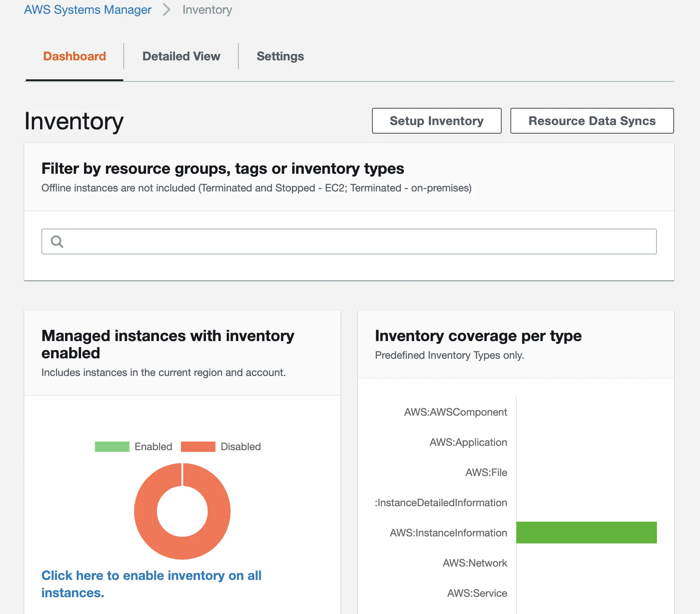Switch to the Dashboard tab
Screen dimensions: 700x614
[x=75, y=56]
